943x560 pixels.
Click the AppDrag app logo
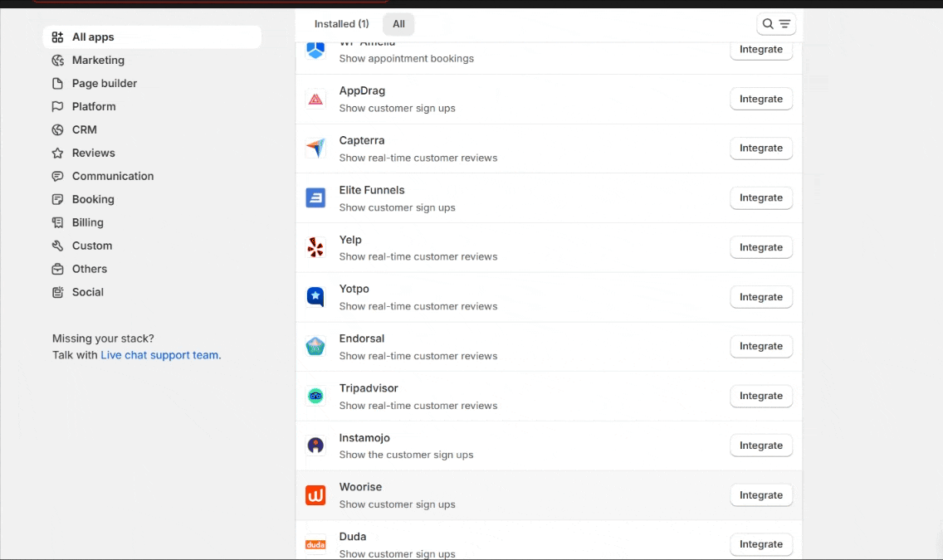pos(315,100)
